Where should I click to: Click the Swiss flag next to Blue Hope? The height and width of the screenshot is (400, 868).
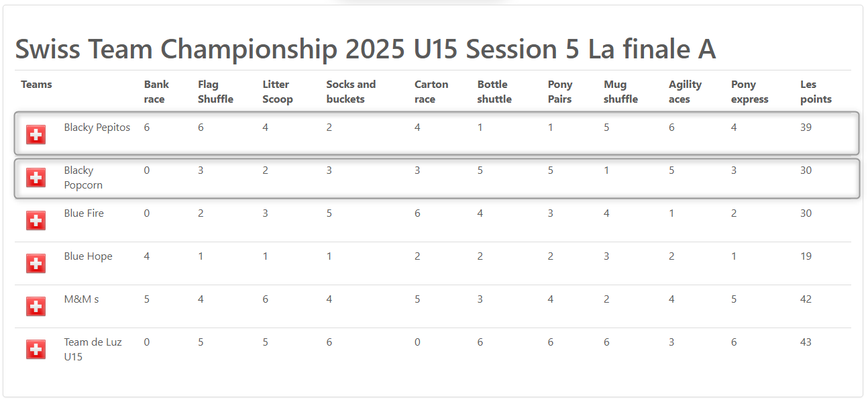tap(36, 264)
